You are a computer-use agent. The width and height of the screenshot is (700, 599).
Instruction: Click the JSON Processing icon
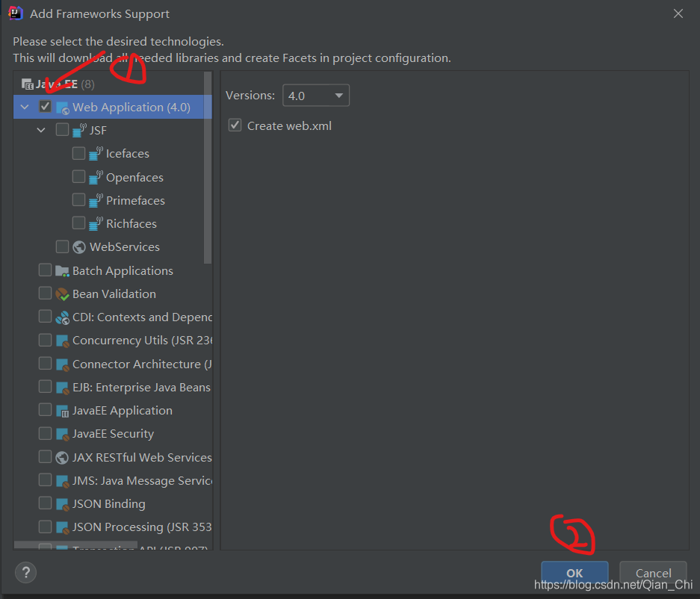63,527
